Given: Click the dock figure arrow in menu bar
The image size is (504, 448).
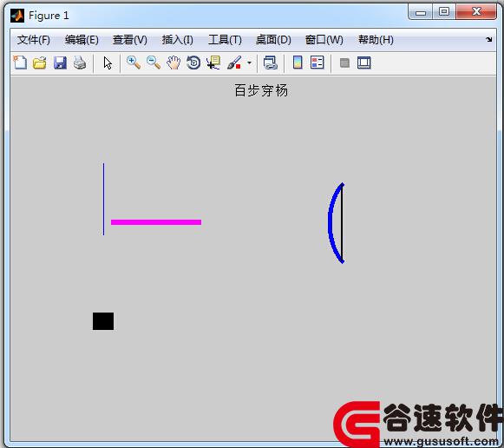Looking at the screenshot, I should tap(489, 39).
